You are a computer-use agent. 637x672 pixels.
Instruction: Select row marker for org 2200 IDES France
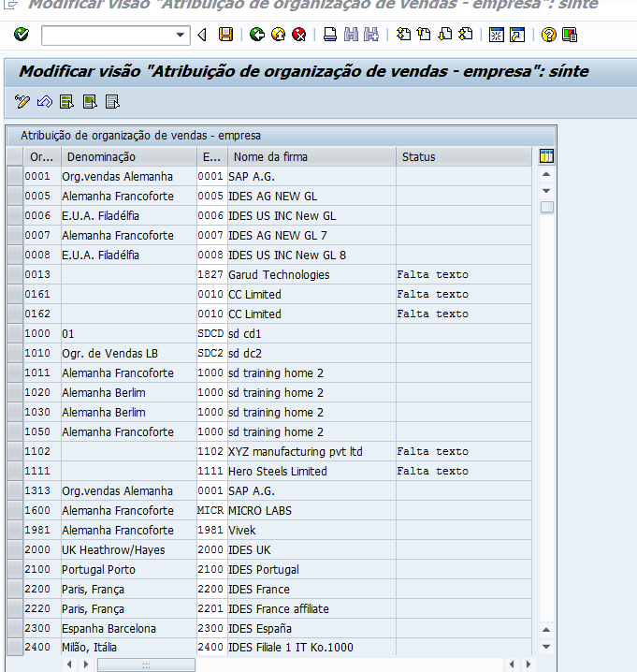click(x=15, y=590)
